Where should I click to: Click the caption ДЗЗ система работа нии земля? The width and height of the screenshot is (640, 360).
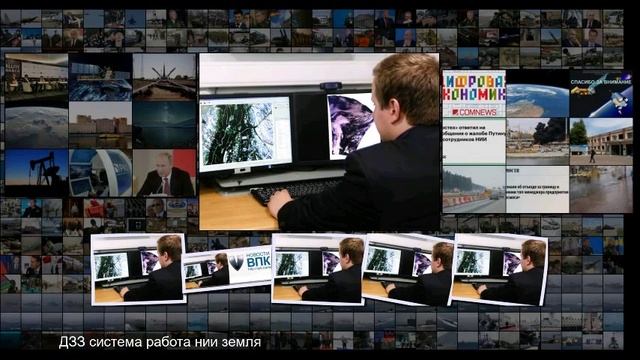click(160, 342)
